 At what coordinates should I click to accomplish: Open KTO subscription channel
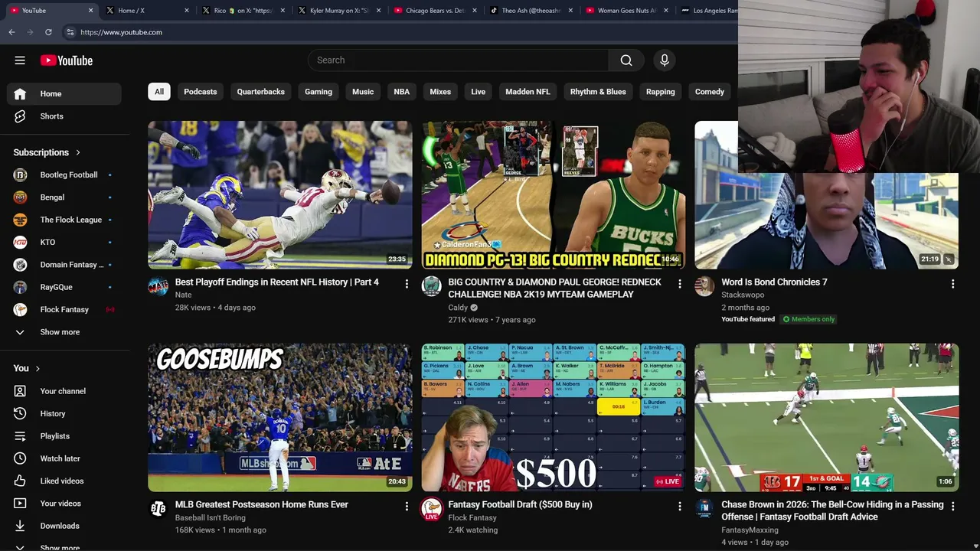point(64,243)
